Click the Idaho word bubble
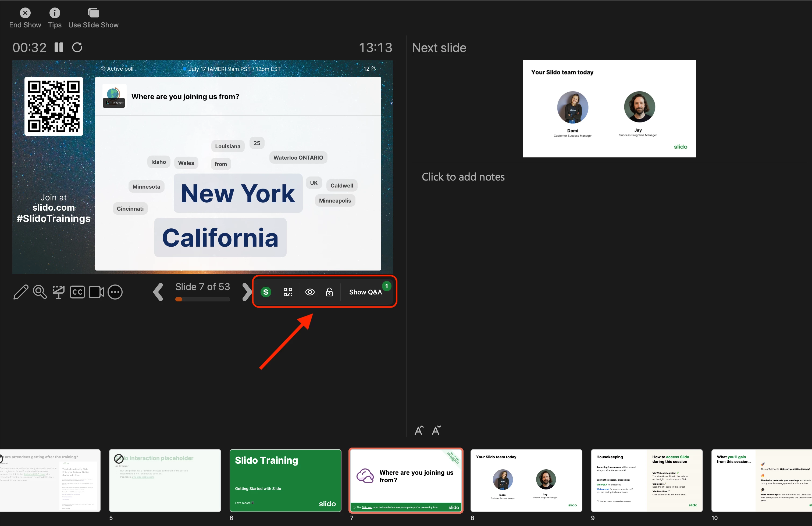 [159, 162]
